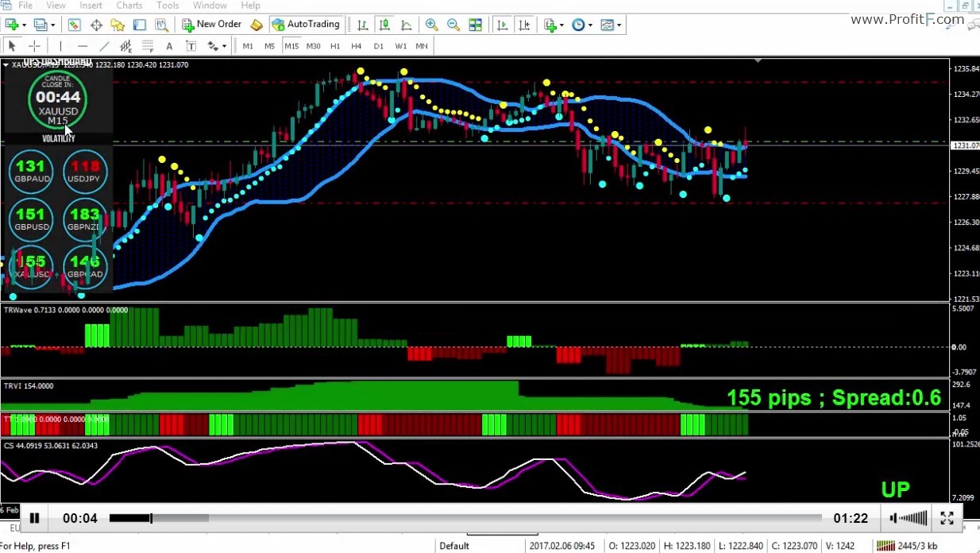Image resolution: width=980 pixels, height=553 pixels.
Task: Open the View menu
Action: (56, 6)
